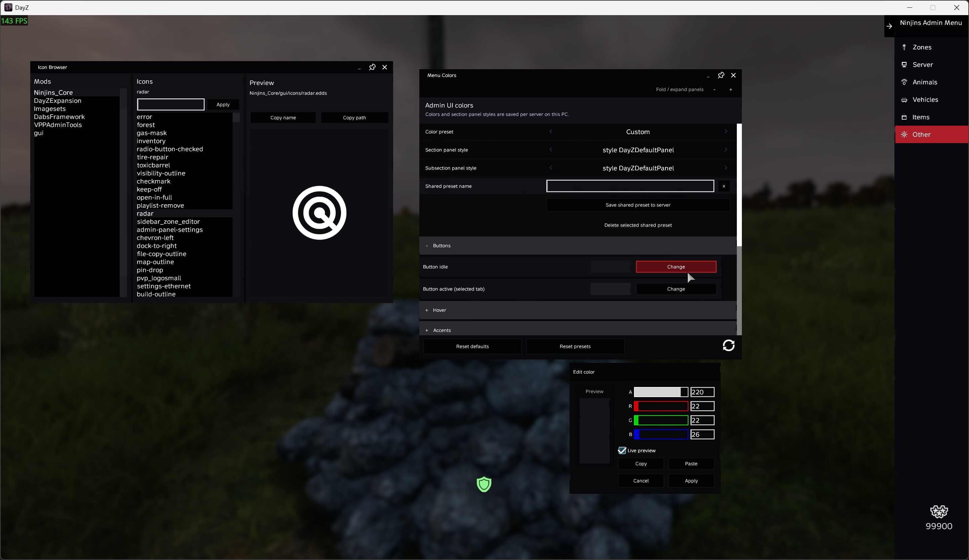This screenshot has width=969, height=560.
Task: Minimize the Icon Browser panel
Action: click(359, 68)
